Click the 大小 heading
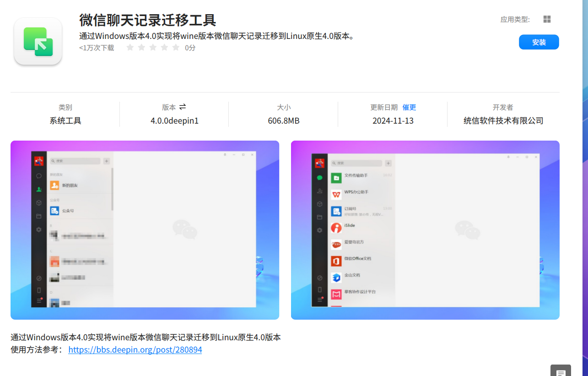The width and height of the screenshot is (588, 376). [284, 107]
